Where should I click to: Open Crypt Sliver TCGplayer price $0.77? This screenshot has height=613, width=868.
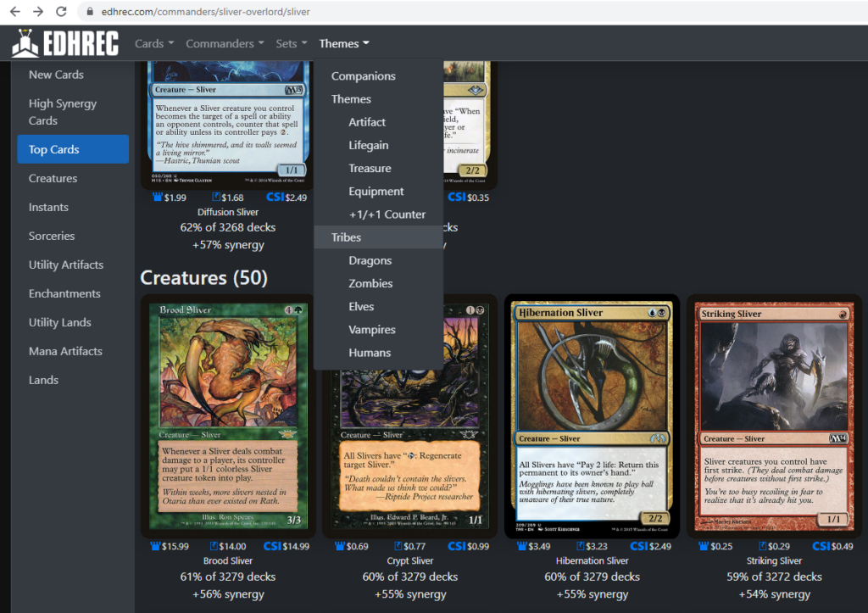coord(409,546)
